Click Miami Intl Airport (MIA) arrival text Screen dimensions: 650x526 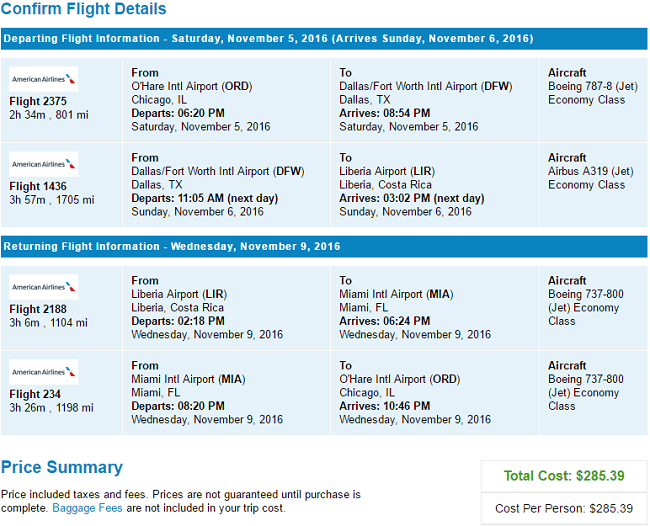(x=396, y=294)
